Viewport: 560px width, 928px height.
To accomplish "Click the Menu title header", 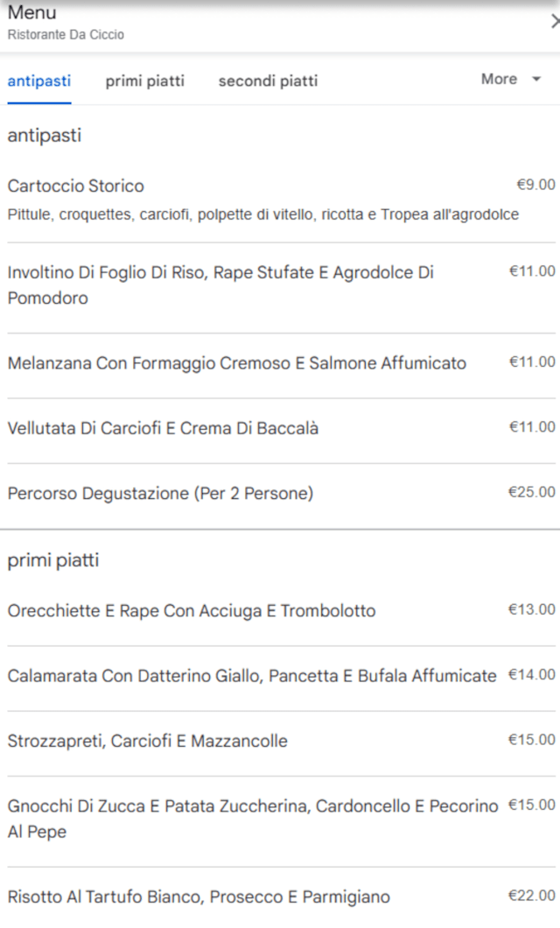I will pyautogui.click(x=32, y=12).
